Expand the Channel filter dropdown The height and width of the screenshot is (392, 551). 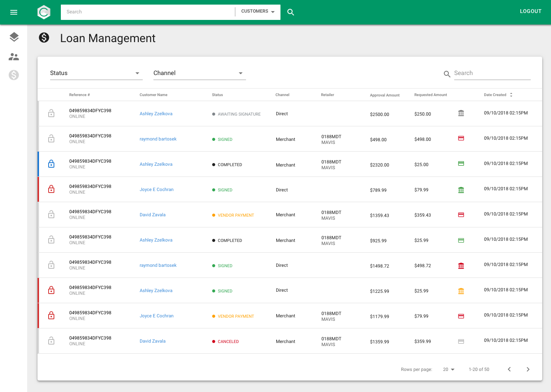[x=199, y=73]
